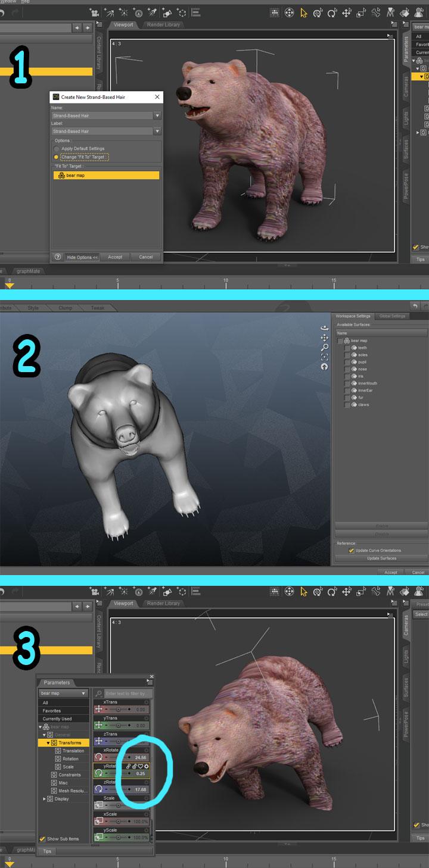Collapse the Transforms tree group arrow

(48, 743)
